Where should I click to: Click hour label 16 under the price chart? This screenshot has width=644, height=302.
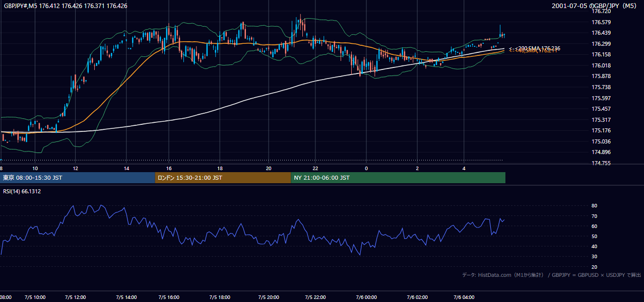(169, 168)
